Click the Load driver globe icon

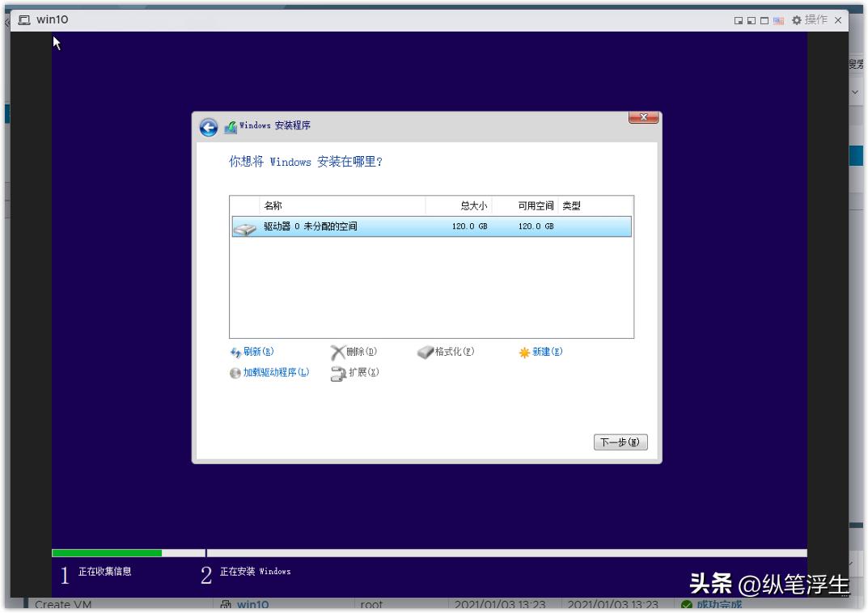point(234,374)
